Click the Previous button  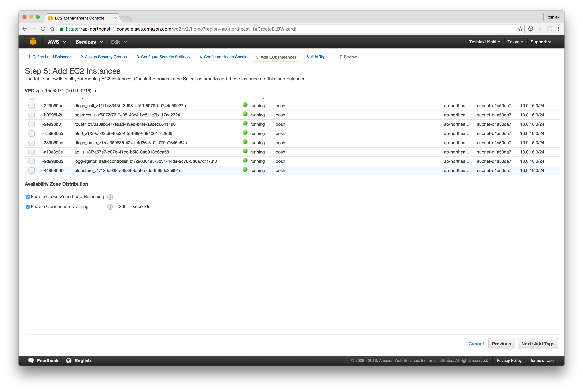(x=501, y=344)
